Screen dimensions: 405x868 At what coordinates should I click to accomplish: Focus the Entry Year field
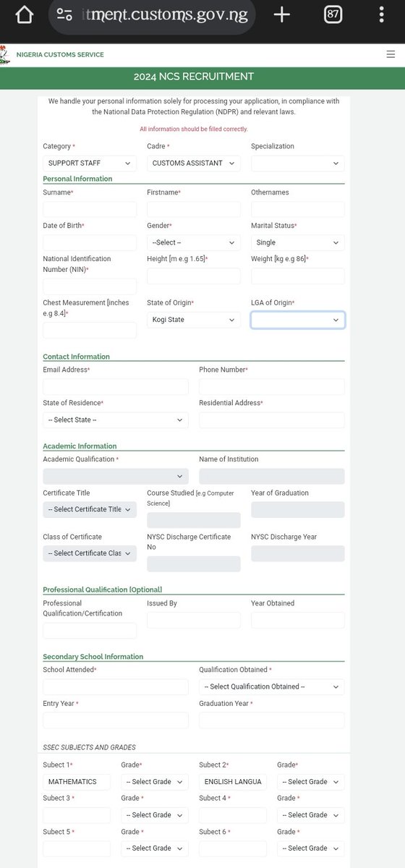pos(116,720)
